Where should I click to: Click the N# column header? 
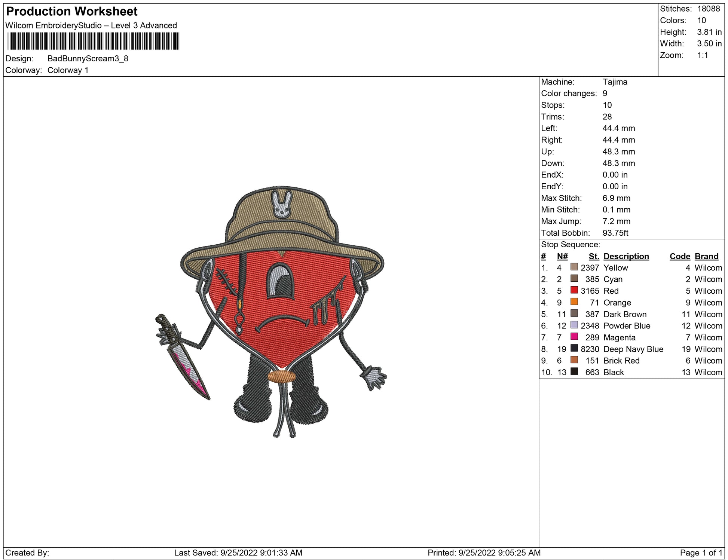[562, 256]
